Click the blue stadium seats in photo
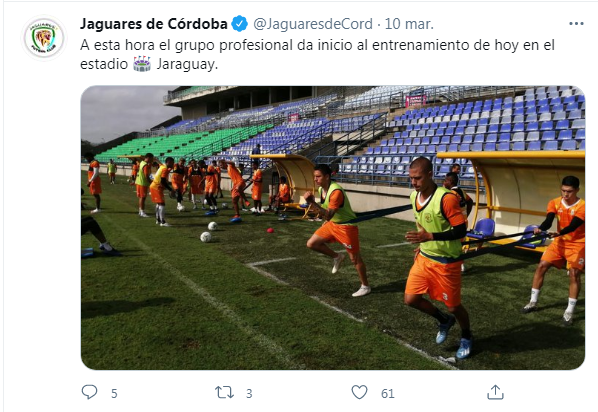The image size is (598, 412). click(481, 126)
